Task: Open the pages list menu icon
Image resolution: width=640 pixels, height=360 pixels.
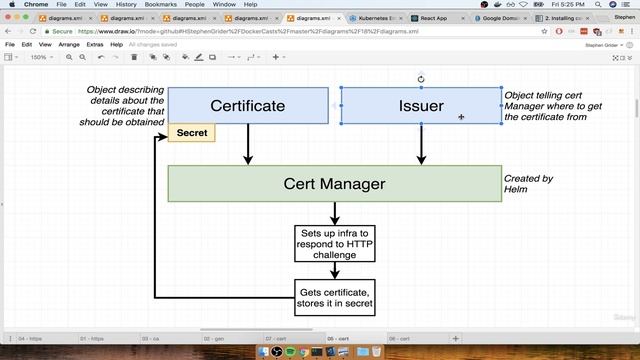Action: click(10, 338)
